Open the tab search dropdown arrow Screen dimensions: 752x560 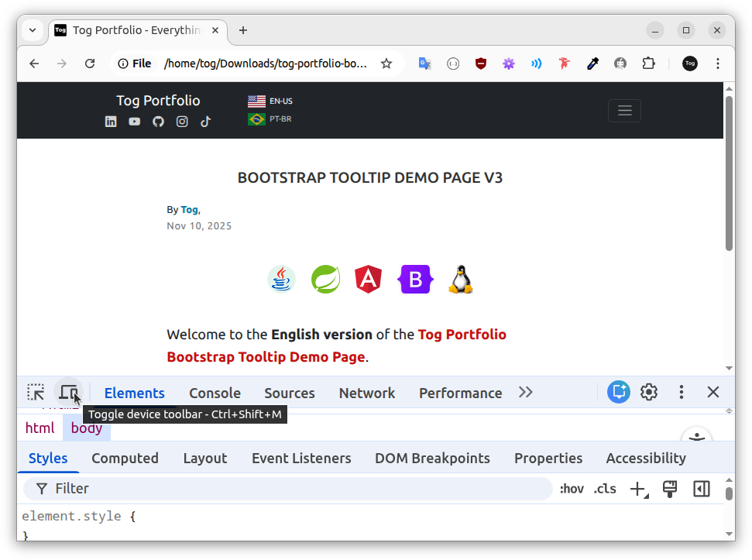tap(33, 30)
